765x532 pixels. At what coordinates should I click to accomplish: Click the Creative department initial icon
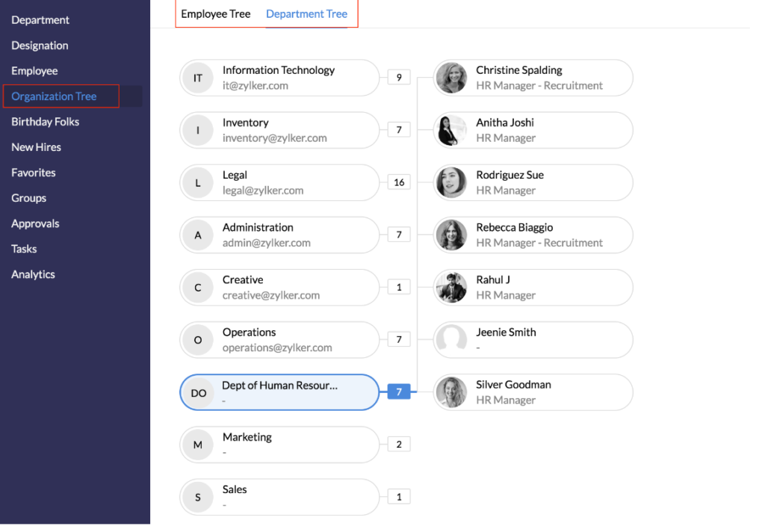tap(198, 287)
